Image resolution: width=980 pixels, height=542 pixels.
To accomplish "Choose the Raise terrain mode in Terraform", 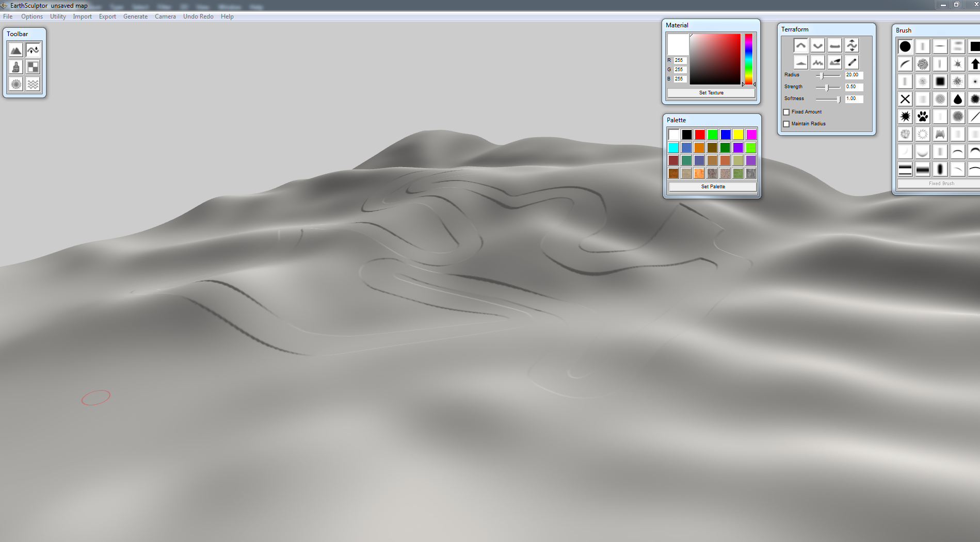I will (x=800, y=45).
